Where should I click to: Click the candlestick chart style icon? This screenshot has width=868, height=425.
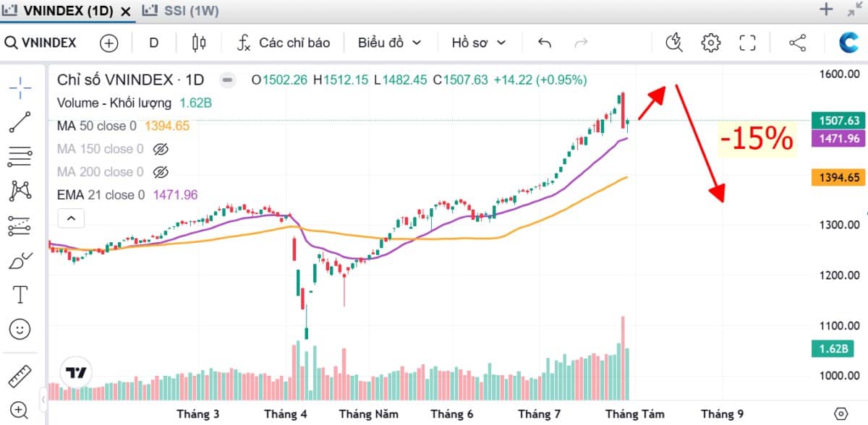click(199, 43)
